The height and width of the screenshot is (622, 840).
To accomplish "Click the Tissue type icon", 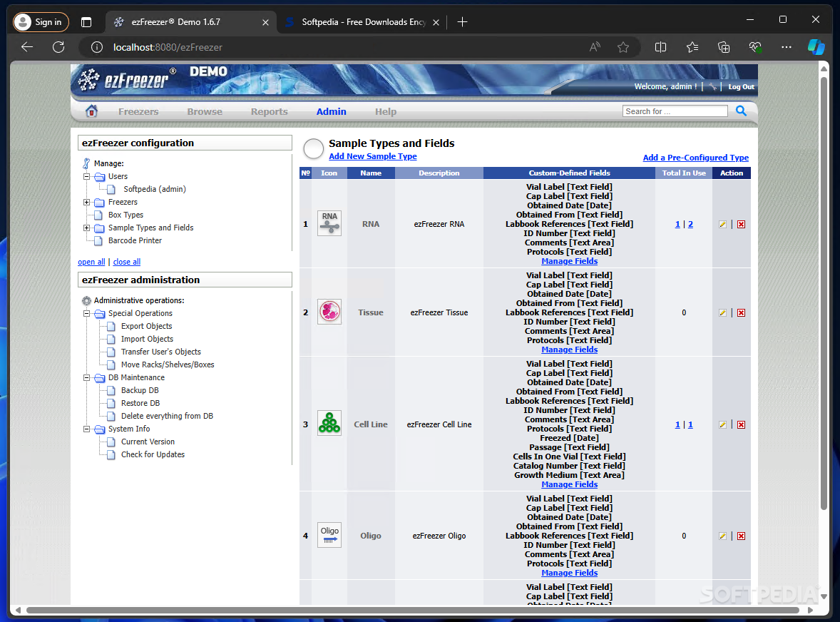I will click(x=329, y=312).
